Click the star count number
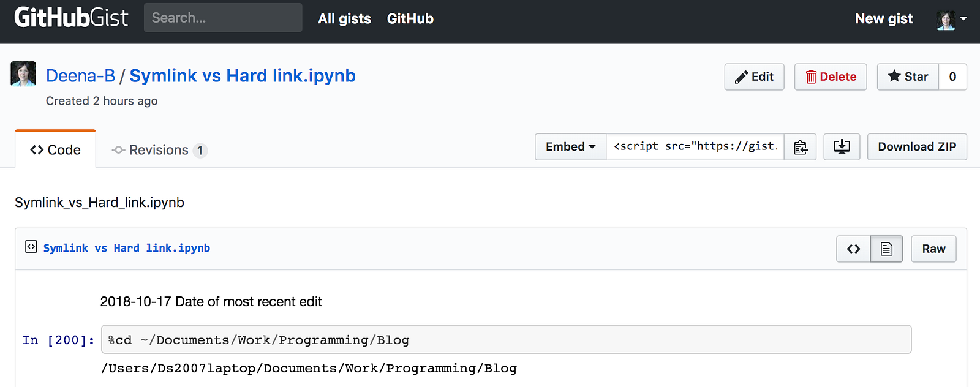 [x=952, y=77]
